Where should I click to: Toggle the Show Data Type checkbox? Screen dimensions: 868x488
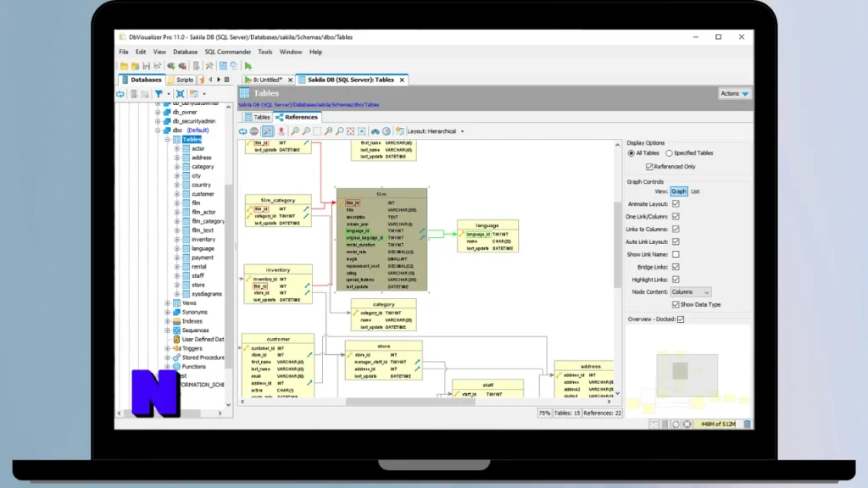pos(676,305)
